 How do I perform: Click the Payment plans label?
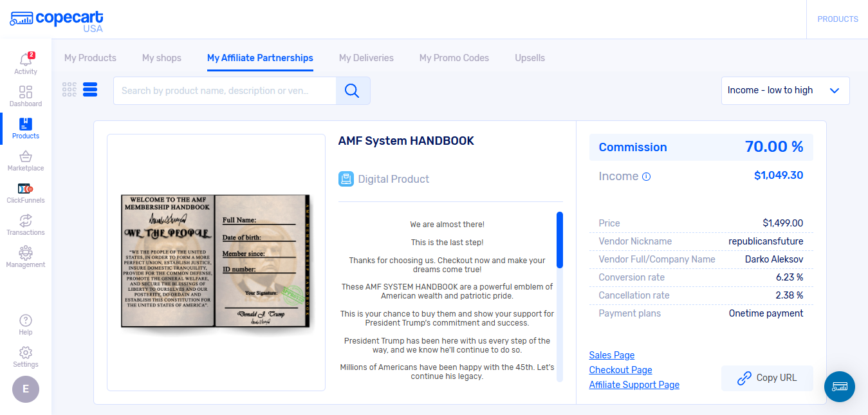pyautogui.click(x=630, y=313)
